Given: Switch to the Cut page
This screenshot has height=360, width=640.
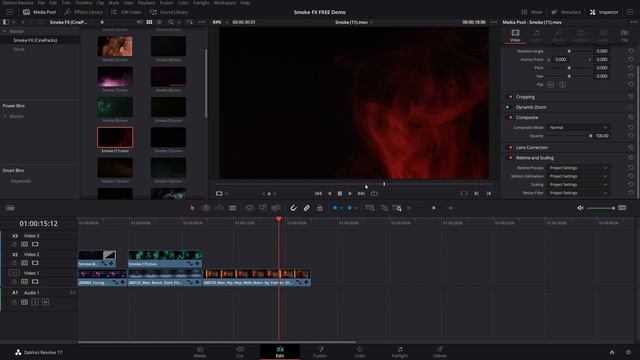Looking at the screenshot, I should coord(240,352).
